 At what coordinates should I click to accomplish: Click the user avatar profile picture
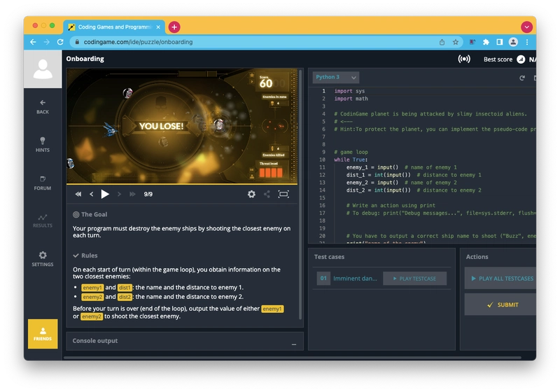(x=43, y=69)
